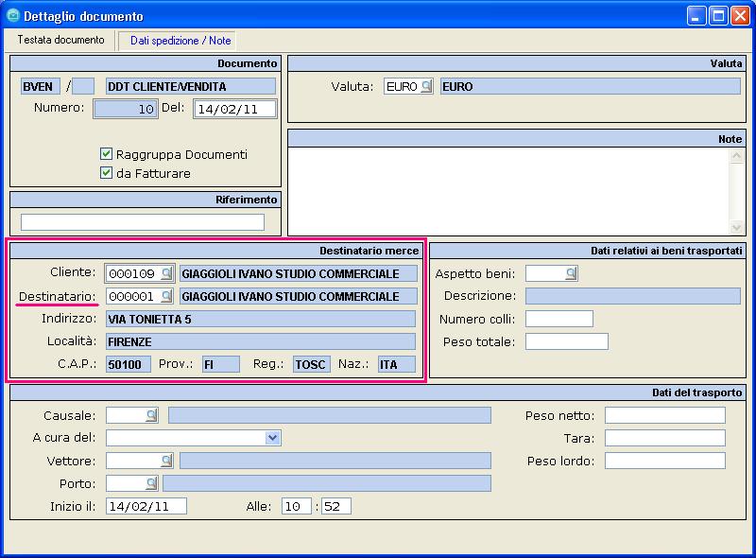The width and height of the screenshot is (756, 558).
Task: Click the Tara input field
Action: 665,438
